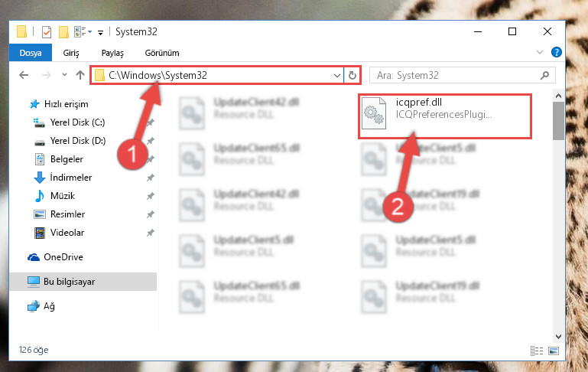This screenshot has height=372, width=588.
Task: Open the help question mark icon
Action: pyautogui.click(x=556, y=52)
